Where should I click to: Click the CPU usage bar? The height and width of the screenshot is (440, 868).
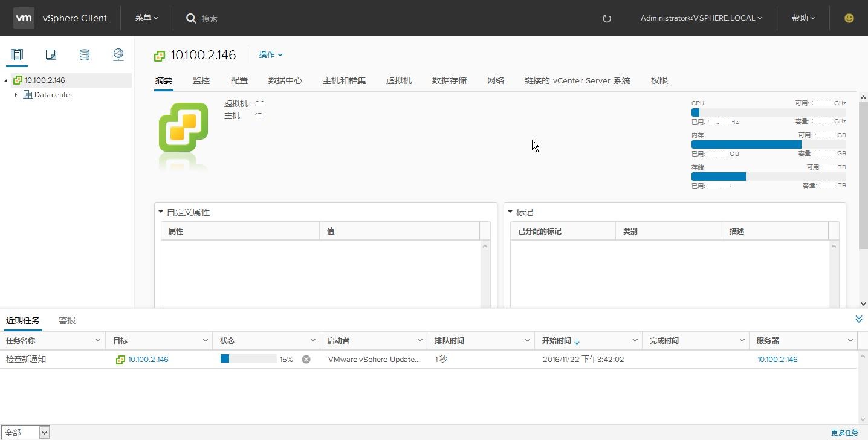769,112
